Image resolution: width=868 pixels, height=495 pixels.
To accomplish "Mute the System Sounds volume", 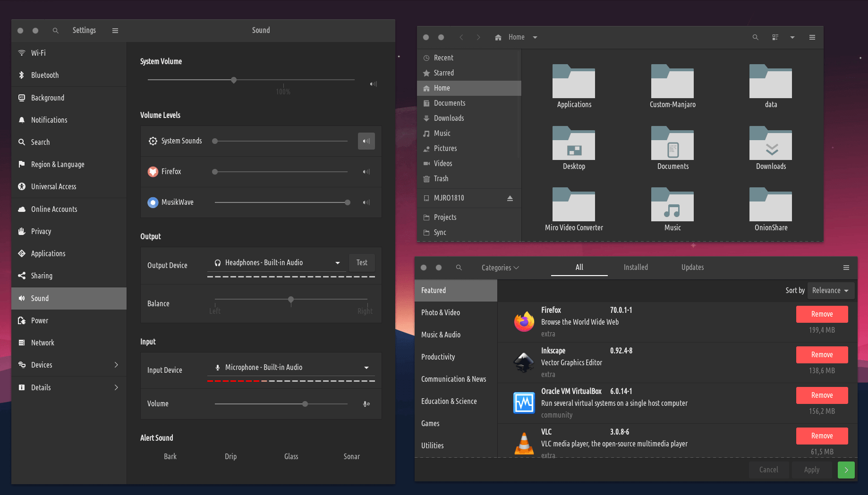I will (366, 141).
